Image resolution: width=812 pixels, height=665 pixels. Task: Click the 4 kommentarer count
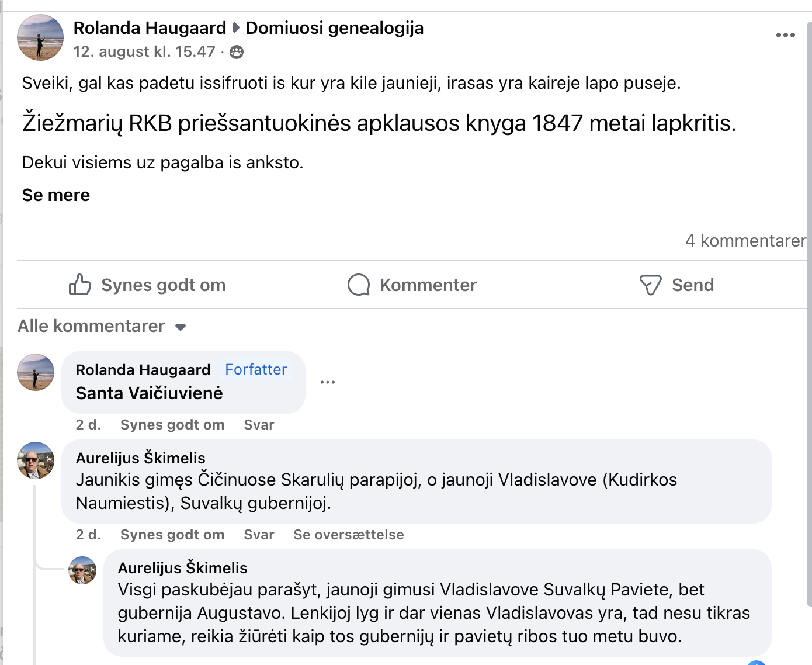pos(745,241)
